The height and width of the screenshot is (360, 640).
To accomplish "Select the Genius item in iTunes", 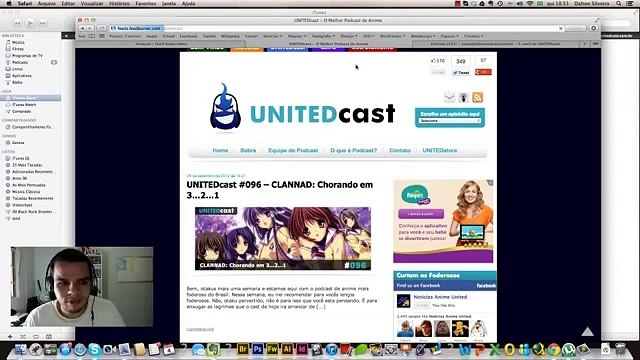I will point(18,143).
